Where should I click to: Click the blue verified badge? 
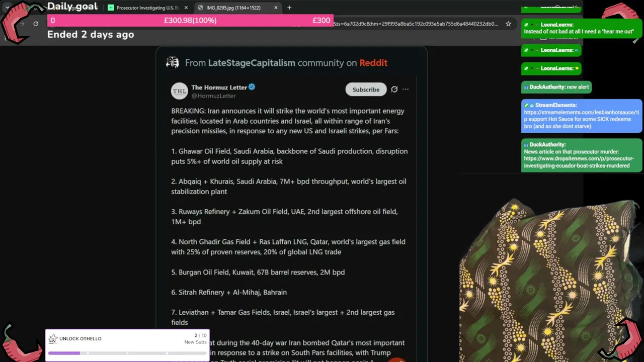[x=252, y=87]
